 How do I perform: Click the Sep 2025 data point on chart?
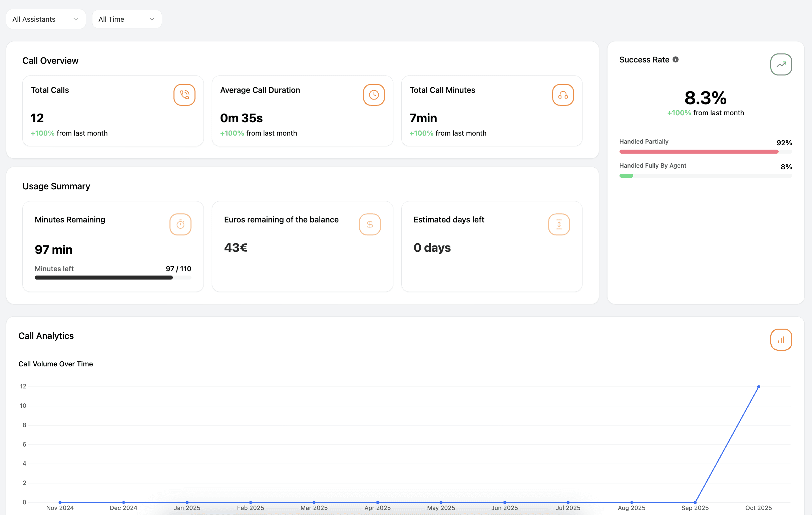(x=695, y=503)
